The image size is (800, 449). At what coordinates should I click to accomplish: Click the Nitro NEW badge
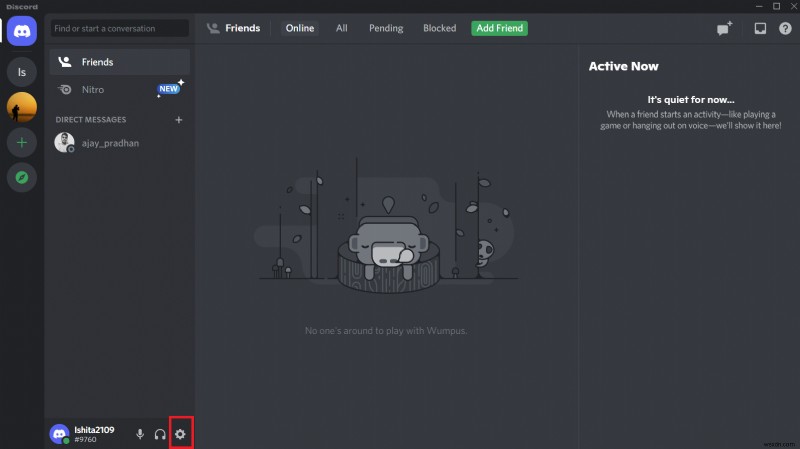click(x=169, y=89)
